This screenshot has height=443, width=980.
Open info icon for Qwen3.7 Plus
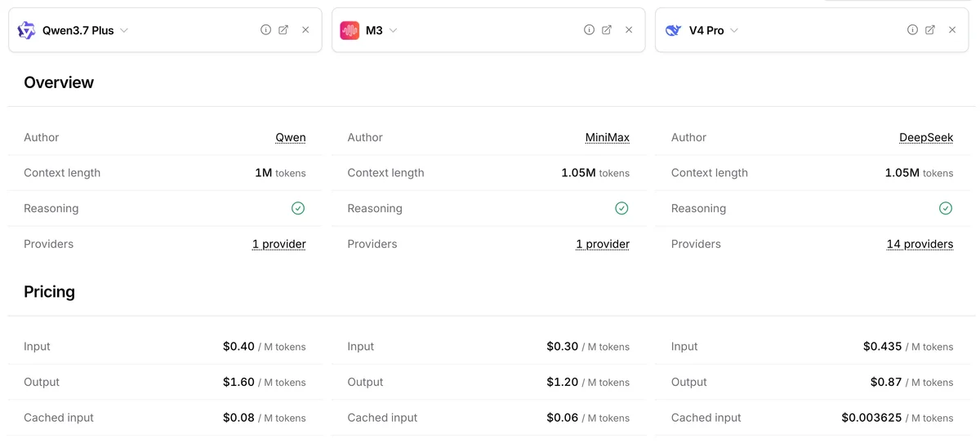pyautogui.click(x=265, y=29)
